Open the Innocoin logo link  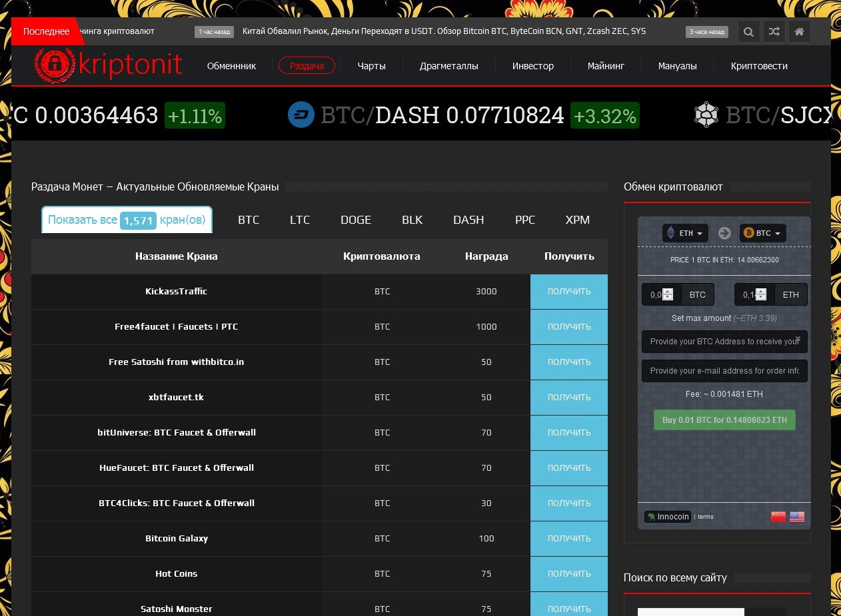668,516
